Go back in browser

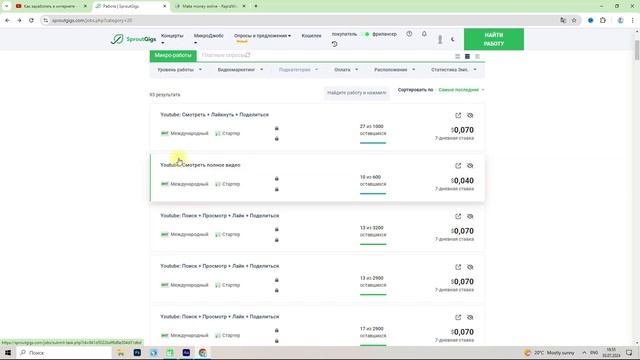7,20
